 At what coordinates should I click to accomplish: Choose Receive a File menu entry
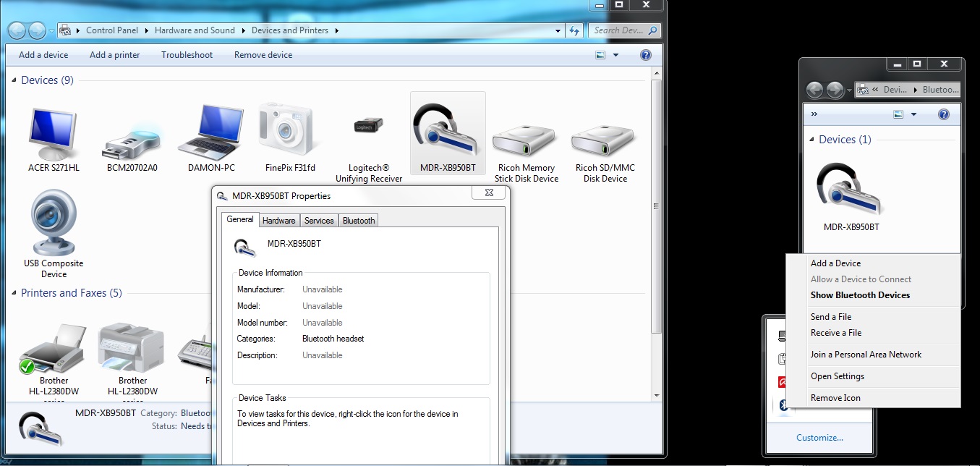(x=874, y=333)
